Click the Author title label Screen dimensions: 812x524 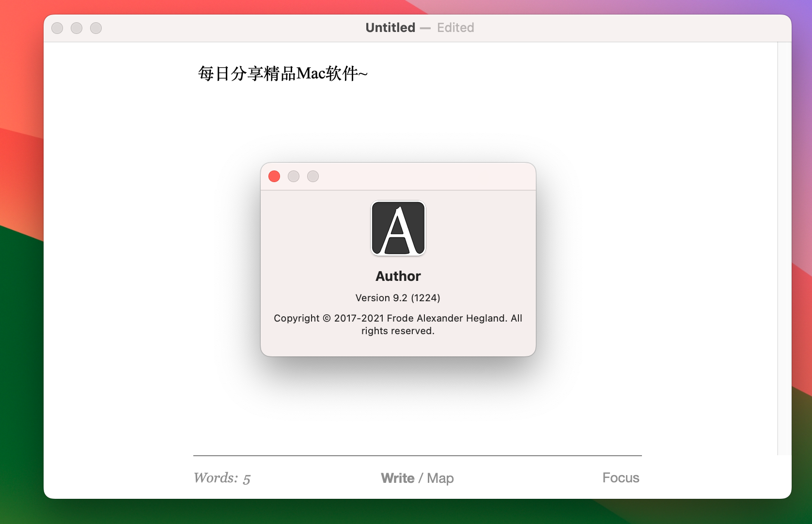398,276
